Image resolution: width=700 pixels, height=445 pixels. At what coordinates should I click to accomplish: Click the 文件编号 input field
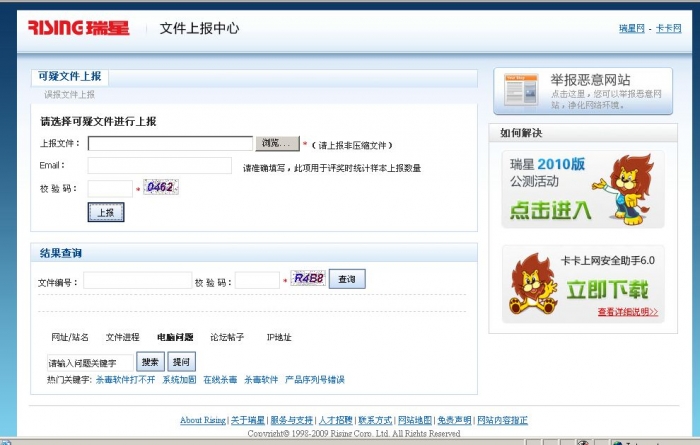point(138,281)
